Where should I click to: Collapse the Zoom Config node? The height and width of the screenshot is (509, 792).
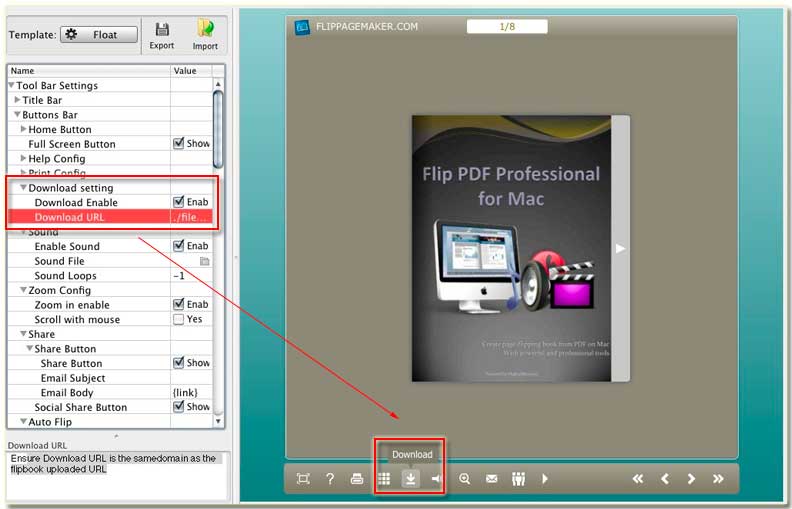point(24,290)
